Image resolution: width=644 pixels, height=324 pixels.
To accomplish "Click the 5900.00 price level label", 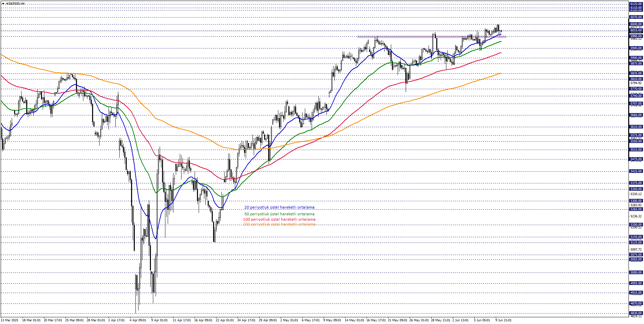I will pyautogui.click(x=636, y=58).
